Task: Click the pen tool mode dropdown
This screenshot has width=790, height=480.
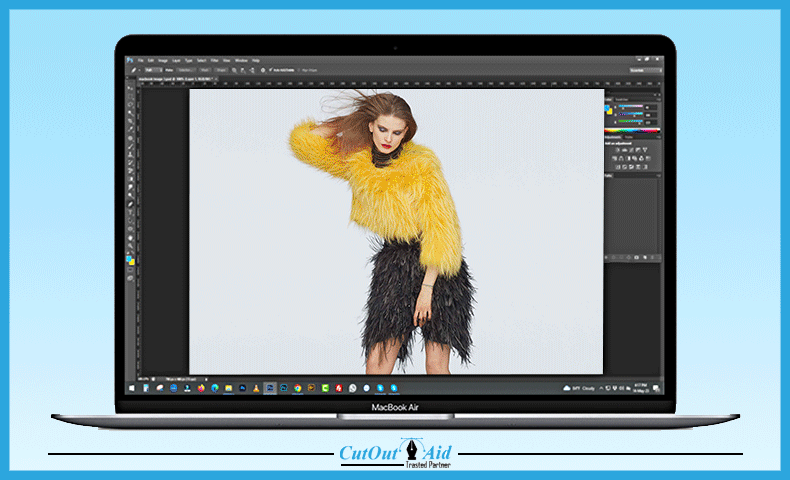Action: pyautogui.click(x=148, y=70)
